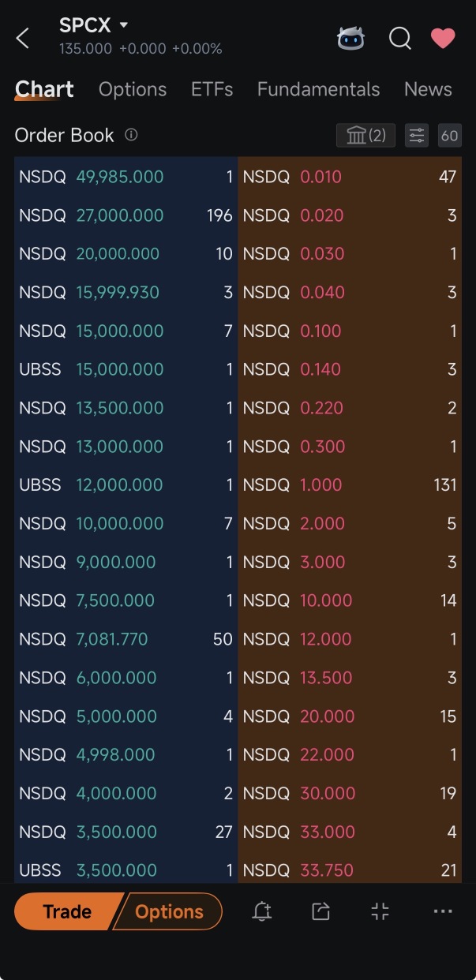Add a price alert bell icon

262,912
